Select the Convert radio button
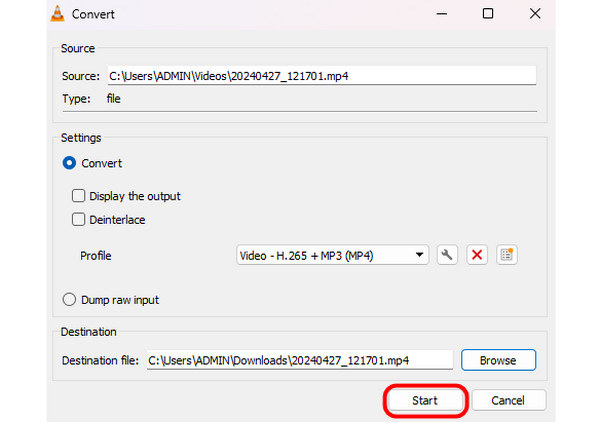Image resolution: width=600 pixels, height=422 pixels. (x=69, y=163)
